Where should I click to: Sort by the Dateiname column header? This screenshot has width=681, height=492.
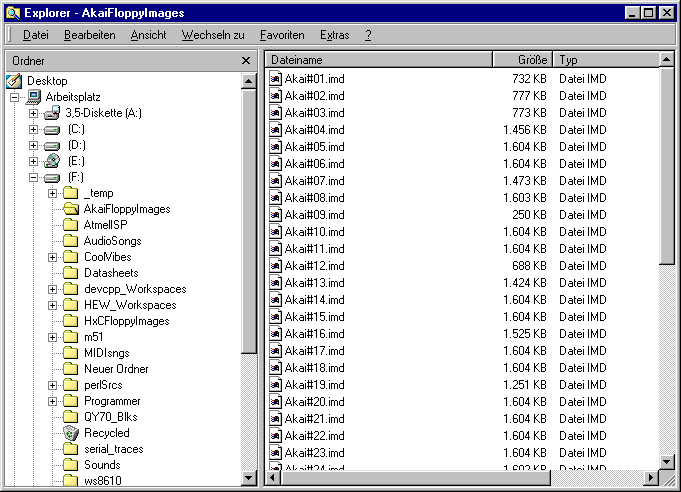(x=379, y=60)
